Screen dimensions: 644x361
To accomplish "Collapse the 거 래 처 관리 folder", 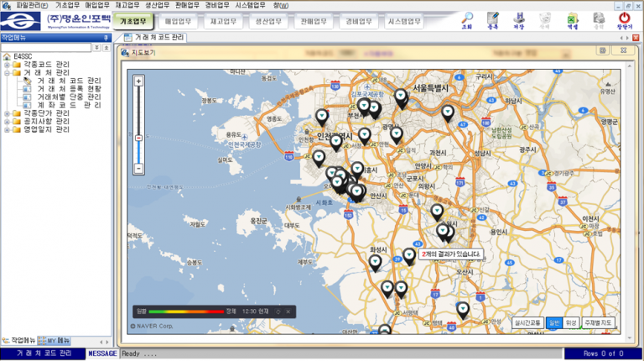I will (x=7, y=73).
